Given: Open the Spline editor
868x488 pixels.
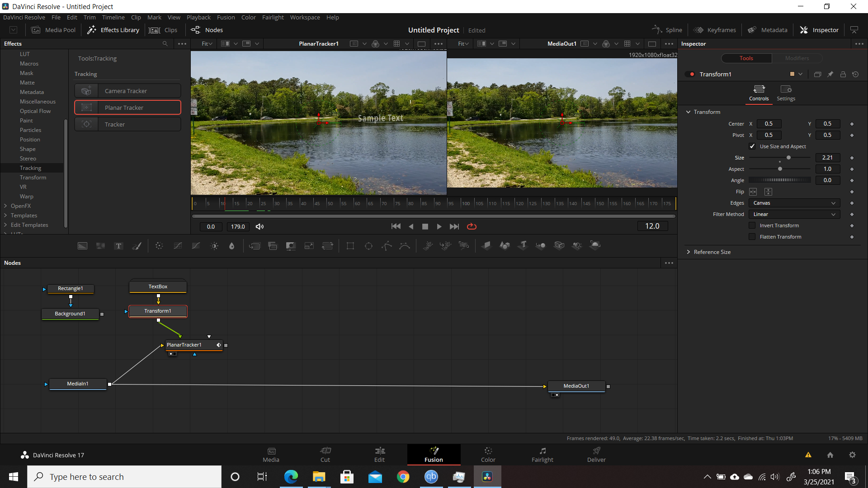Looking at the screenshot, I should tap(667, 30).
